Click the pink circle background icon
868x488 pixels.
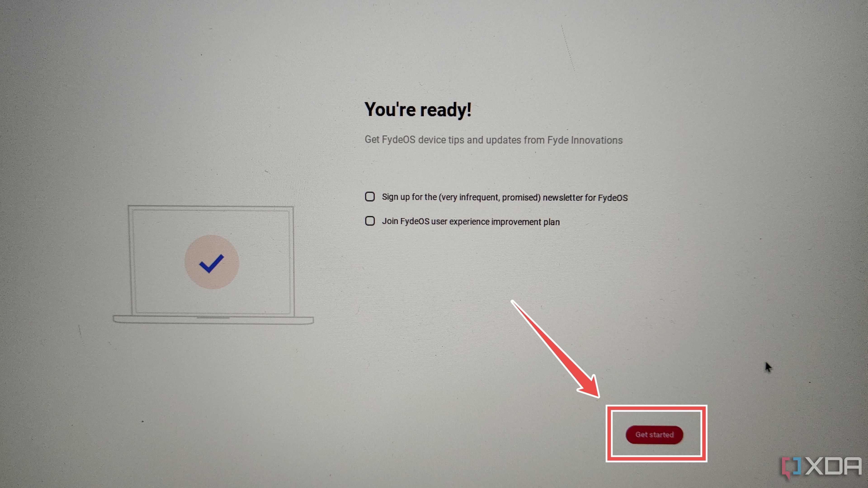[x=211, y=261]
